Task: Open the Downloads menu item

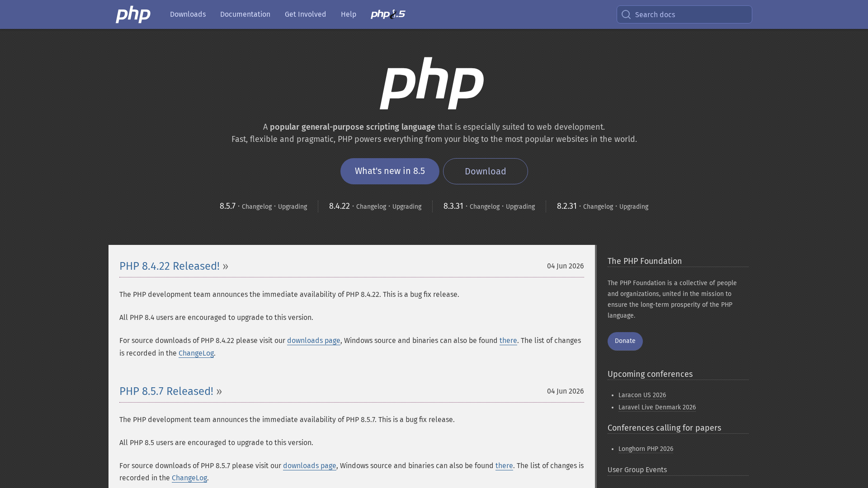Action: (x=188, y=14)
